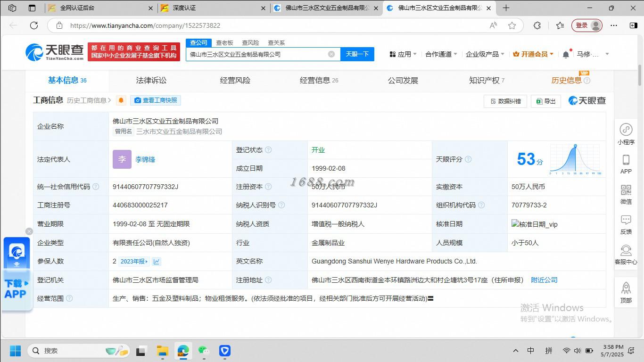Viewport: 644px width, 362px height.
Task: Click Windows Start button
Action: click(x=16, y=351)
